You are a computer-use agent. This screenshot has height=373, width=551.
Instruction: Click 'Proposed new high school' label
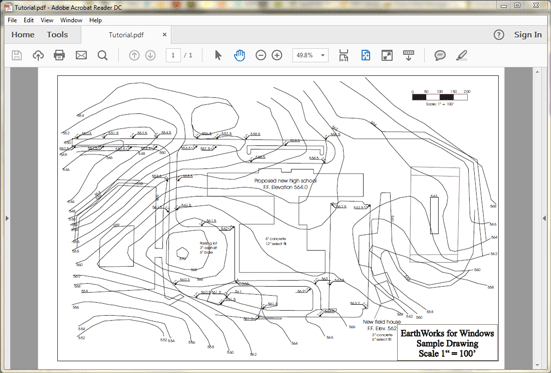pos(285,181)
